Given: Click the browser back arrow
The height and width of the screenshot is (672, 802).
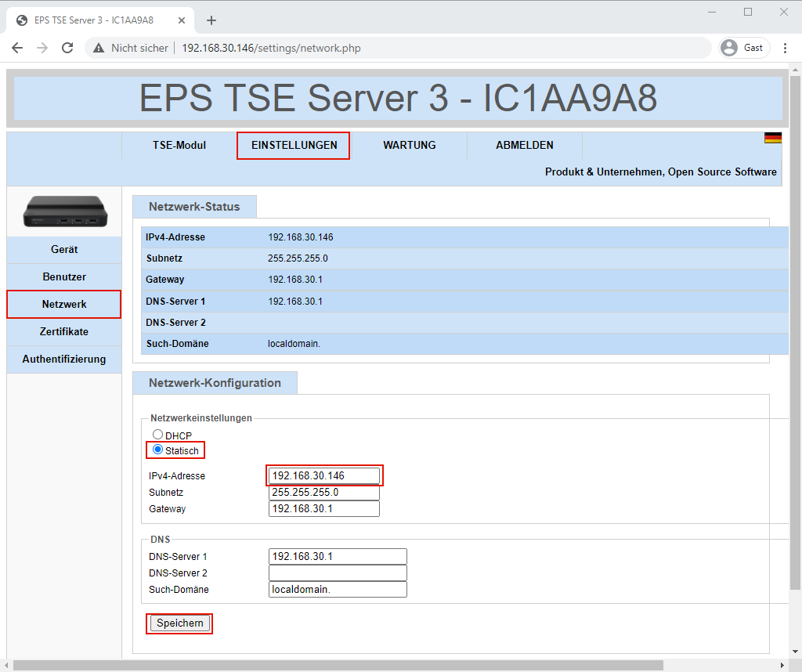Looking at the screenshot, I should tap(17, 48).
